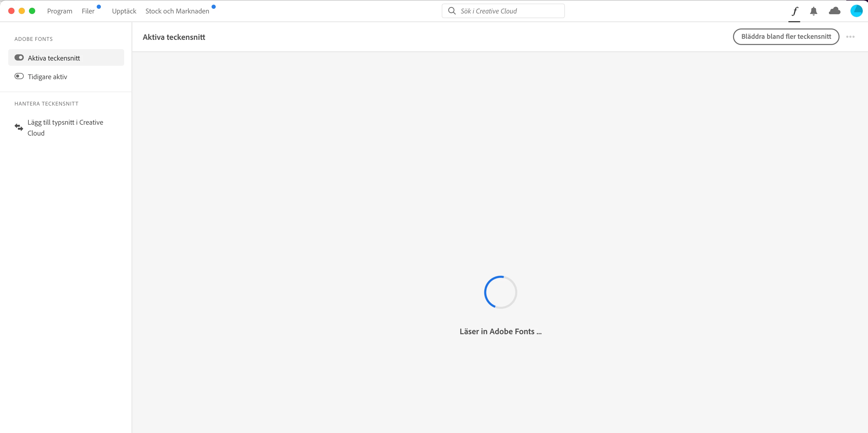Click the magnifier icon in search
The image size is (868, 433).
452,11
